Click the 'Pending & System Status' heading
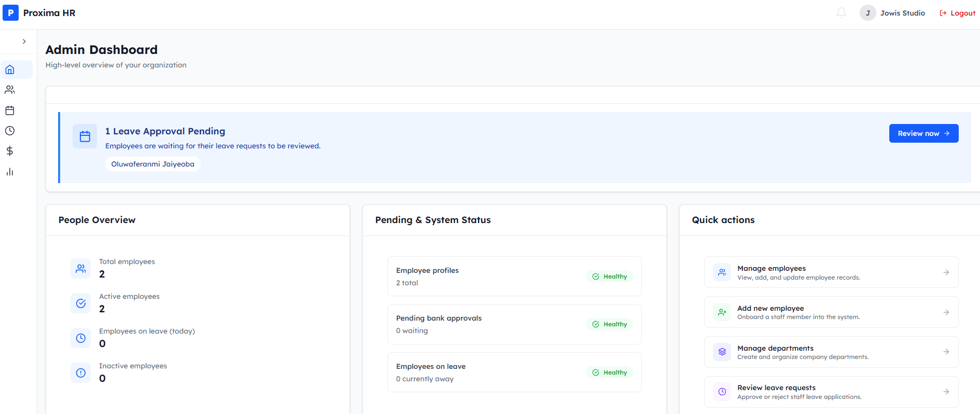Screen dimensions: 980x414 (x=433, y=220)
